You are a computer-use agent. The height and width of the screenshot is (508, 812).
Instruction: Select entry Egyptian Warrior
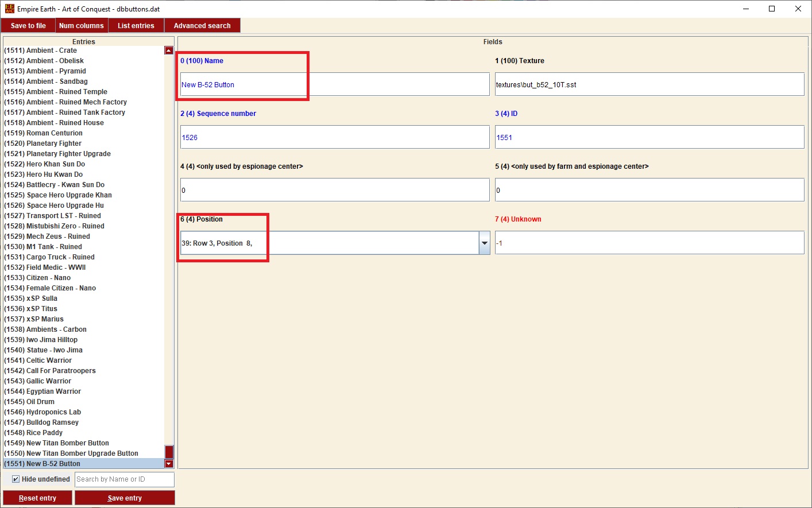pyautogui.click(x=84, y=391)
